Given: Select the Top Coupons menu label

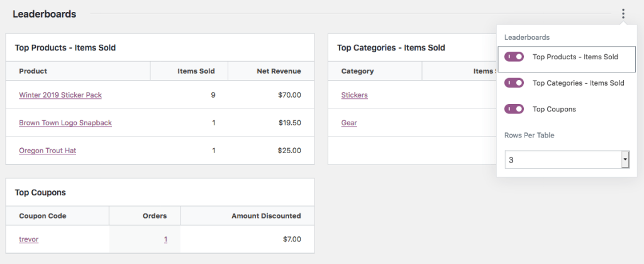Looking at the screenshot, I should [554, 109].
